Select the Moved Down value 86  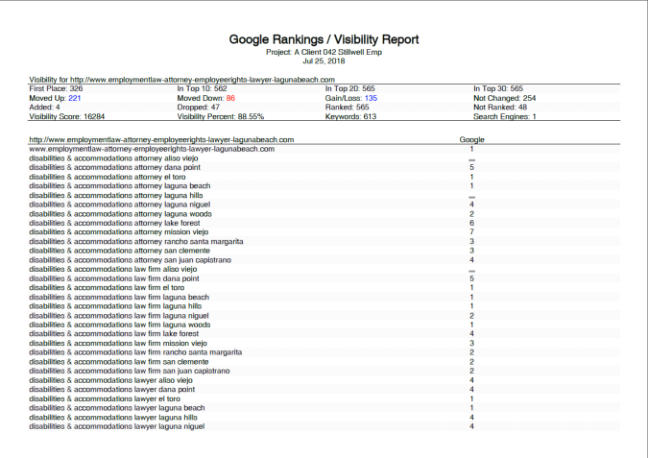(x=229, y=98)
